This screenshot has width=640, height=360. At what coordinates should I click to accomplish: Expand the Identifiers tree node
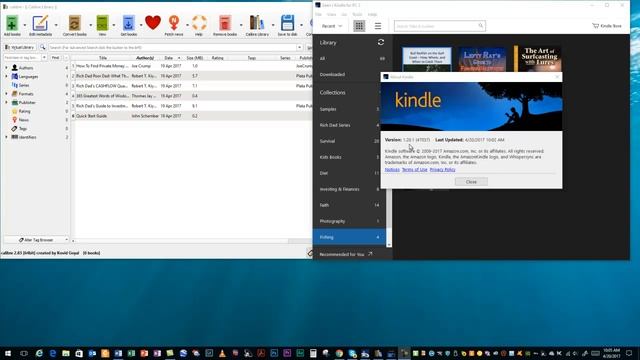pyautogui.click(x=7, y=137)
